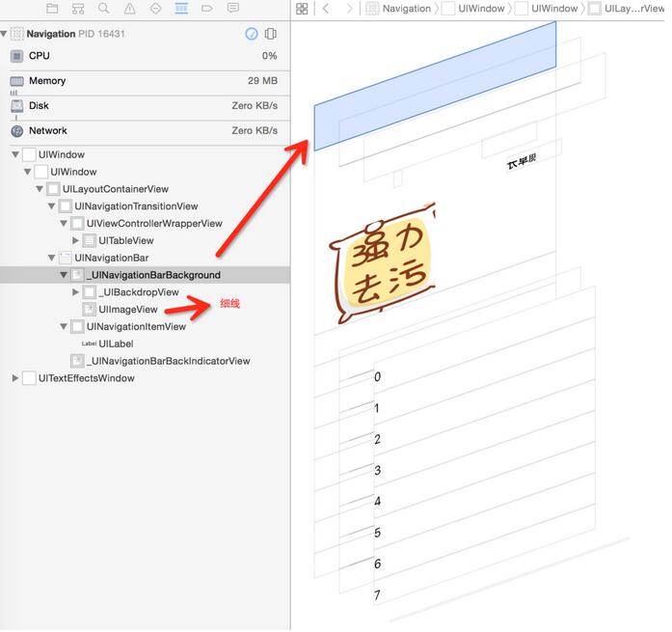Select the UIImageView tree row
This screenshot has width=672, height=632.
[145, 309]
